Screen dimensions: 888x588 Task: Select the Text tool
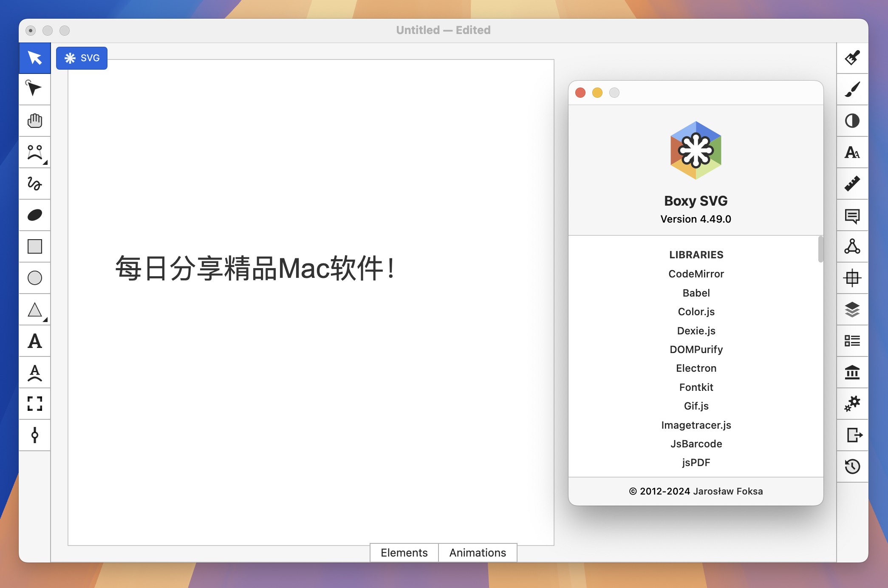tap(35, 341)
